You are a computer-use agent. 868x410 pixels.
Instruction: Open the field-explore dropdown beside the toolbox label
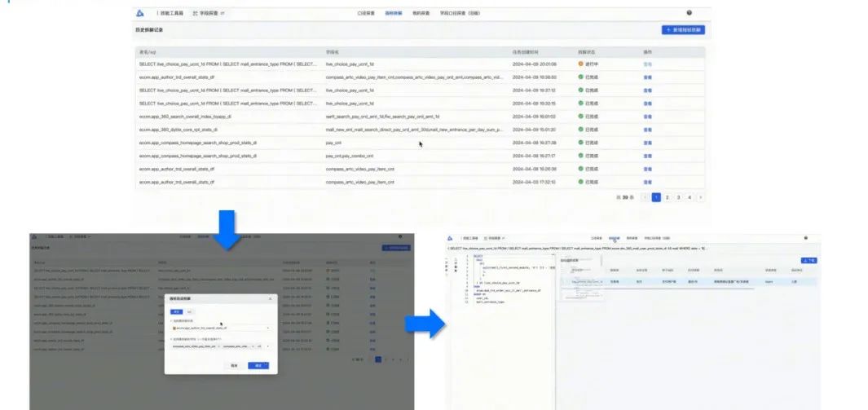click(208, 13)
